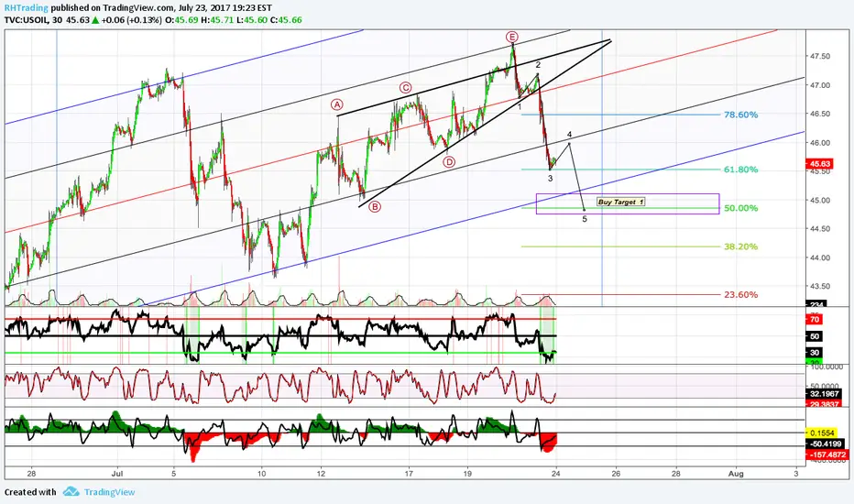Viewport: 854px width, 504px height.
Task: Click the red RSI 70 level tag
Action: (x=815, y=319)
